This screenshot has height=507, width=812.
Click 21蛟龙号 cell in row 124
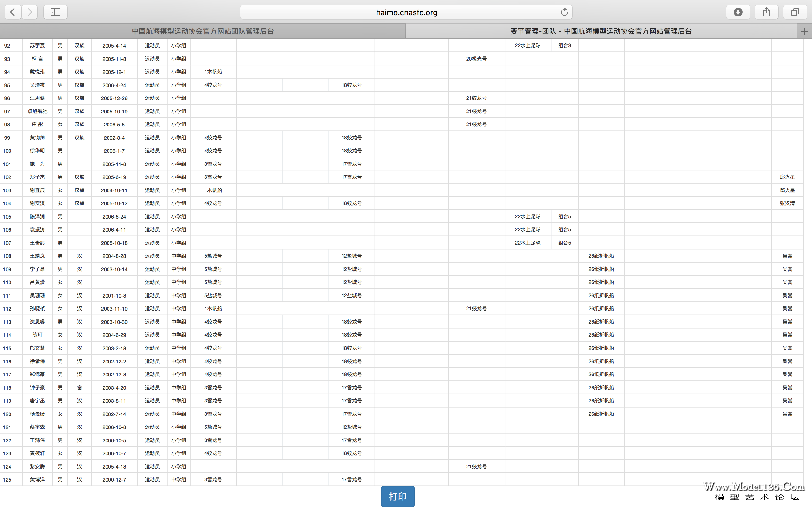[x=476, y=466]
